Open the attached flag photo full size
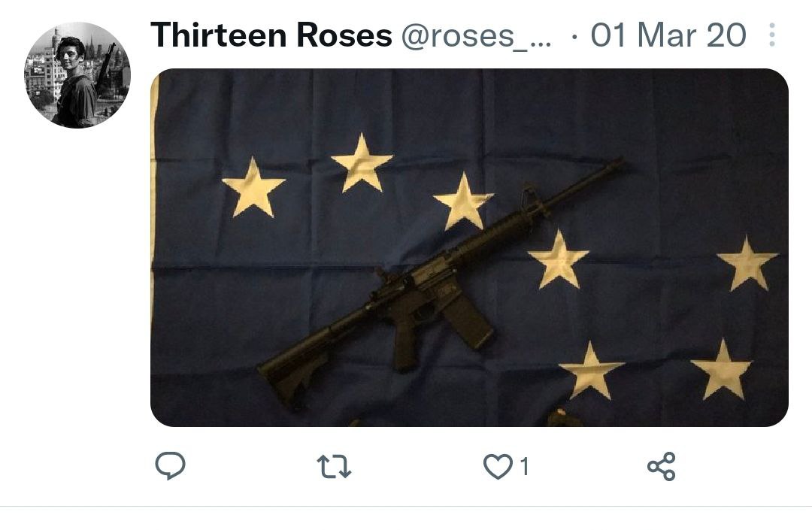 pyautogui.click(x=469, y=247)
